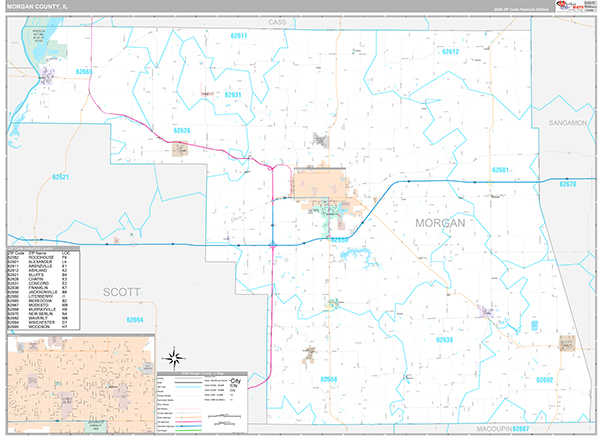Click the SANGAMON county name label
Screen dimensions: 600x436
tap(568, 123)
